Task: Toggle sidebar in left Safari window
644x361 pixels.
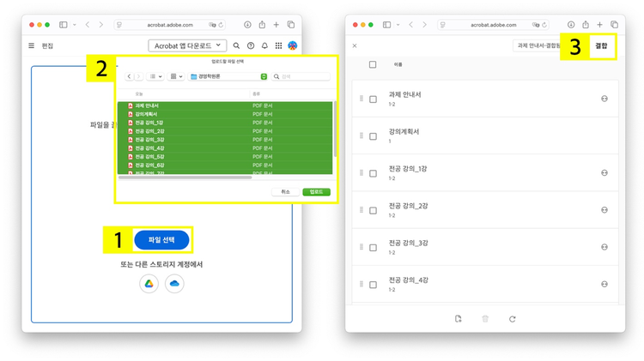Action: point(64,25)
